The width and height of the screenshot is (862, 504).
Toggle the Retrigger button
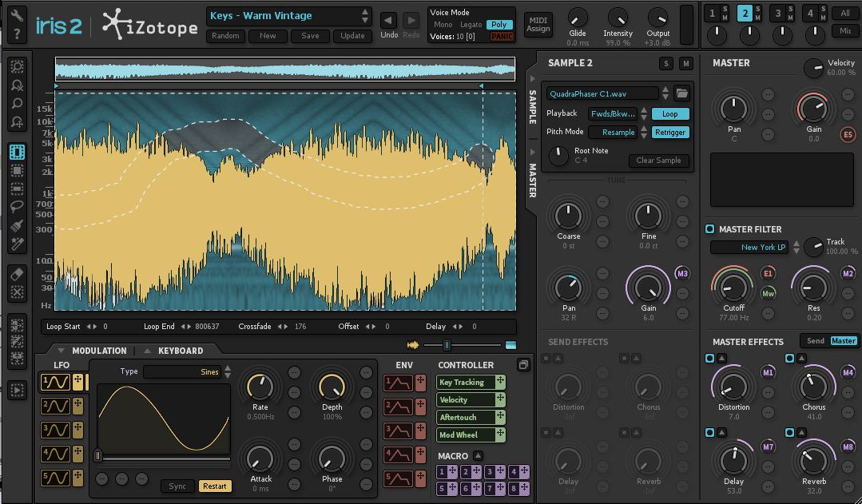coord(670,132)
